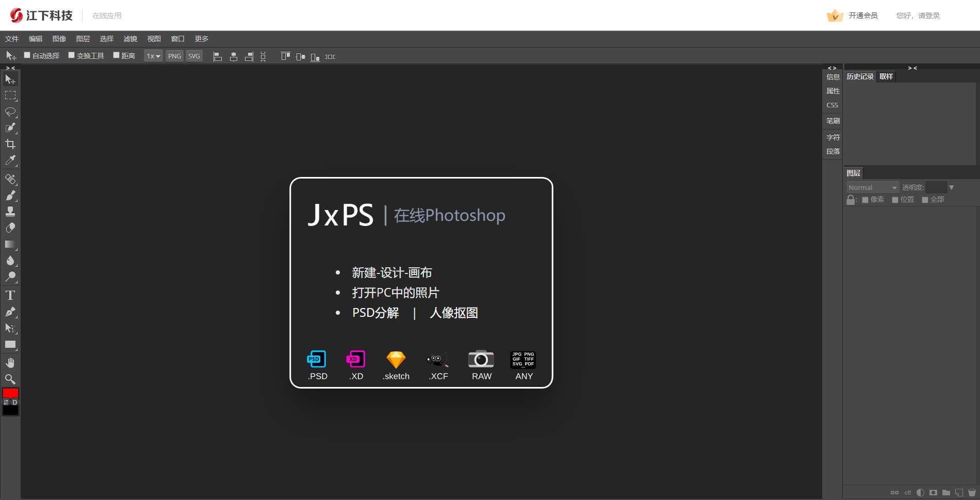Select the Dodge tool
The height and width of the screenshot is (500, 980).
pos(10,277)
